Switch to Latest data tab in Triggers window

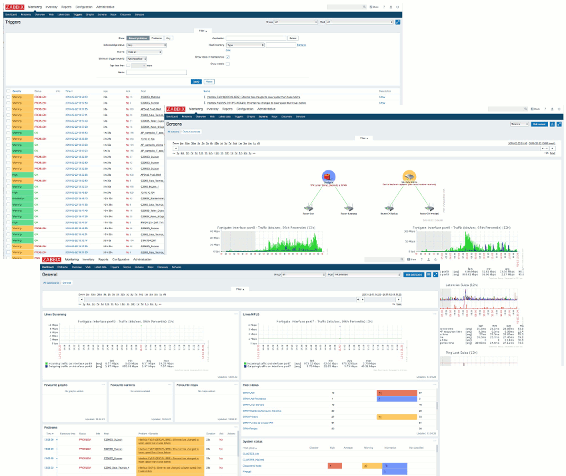[x=64, y=15]
